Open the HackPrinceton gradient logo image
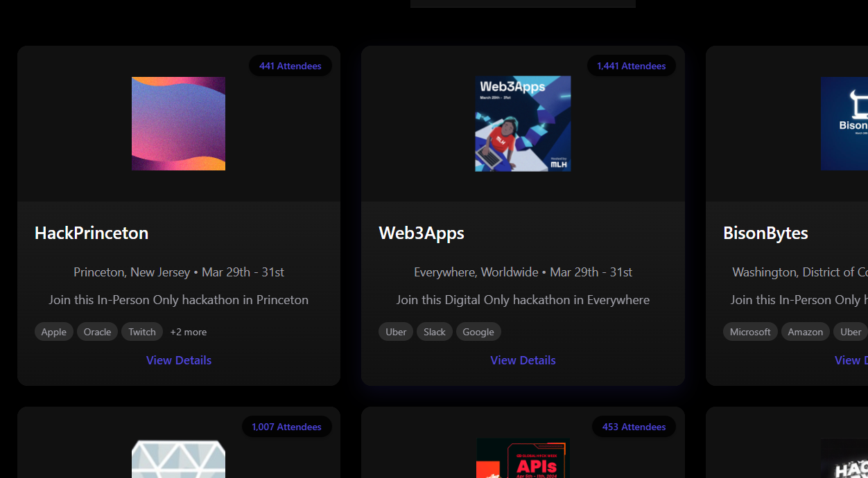 [x=178, y=123]
